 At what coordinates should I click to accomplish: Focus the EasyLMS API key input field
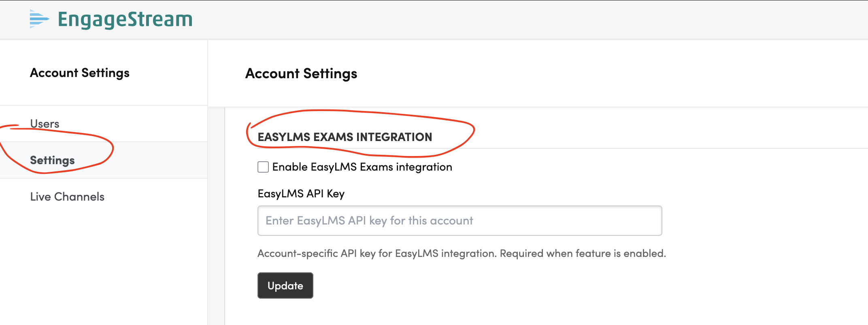click(x=460, y=220)
